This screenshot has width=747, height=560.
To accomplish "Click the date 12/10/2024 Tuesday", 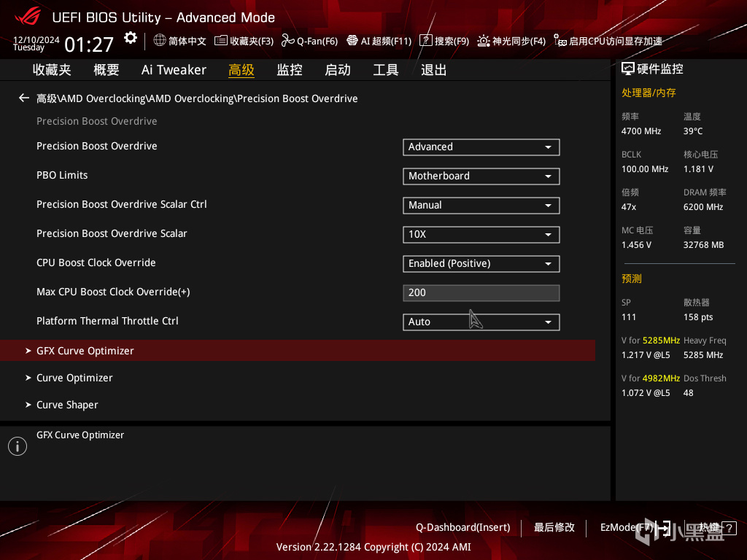I will 36,43.
